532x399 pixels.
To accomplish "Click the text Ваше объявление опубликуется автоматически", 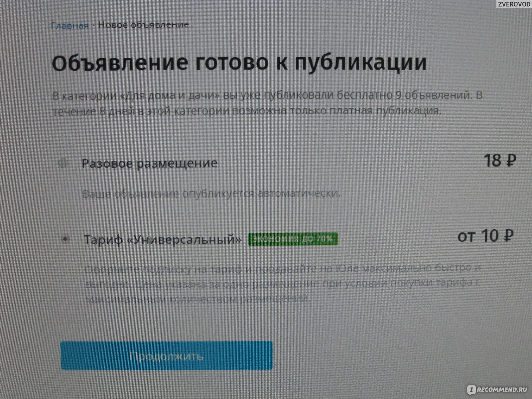I will [211, 194].
